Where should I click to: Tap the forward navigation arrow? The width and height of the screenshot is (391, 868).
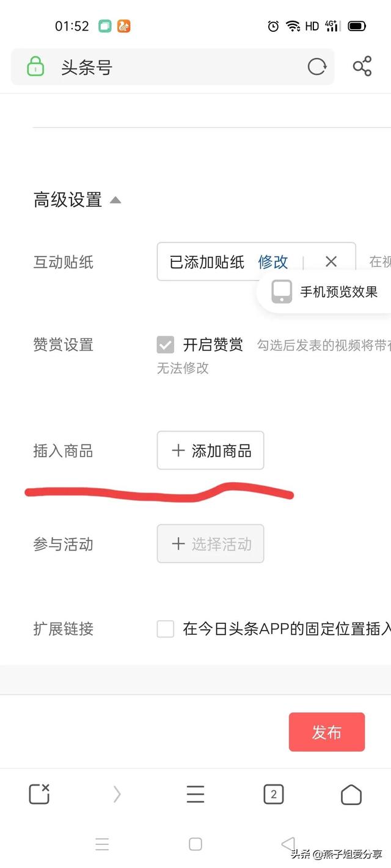117,794
